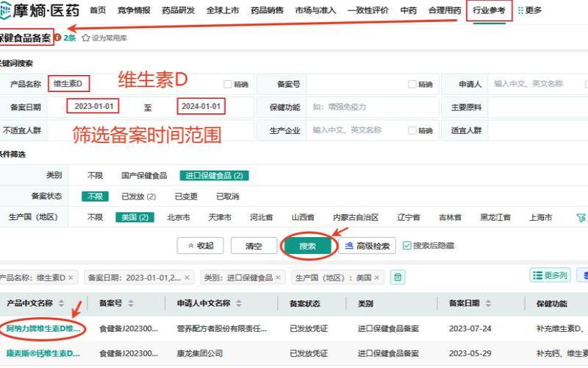Open the 更多列 column list button
This screenshot has height=368, width=588.
(x=550, y=275)
